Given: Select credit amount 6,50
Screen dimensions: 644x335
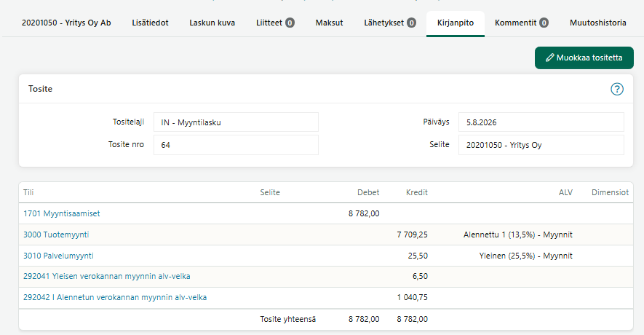Looking at the screenshot, I should click(x=420, y=276).
